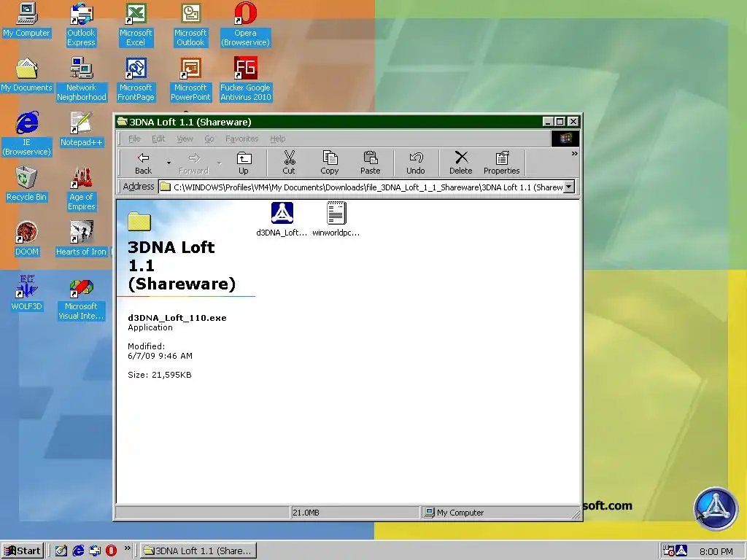Select the Network Neighborhood desktop icon
This screenshot has width=747, height=560.
click(82, 79)
